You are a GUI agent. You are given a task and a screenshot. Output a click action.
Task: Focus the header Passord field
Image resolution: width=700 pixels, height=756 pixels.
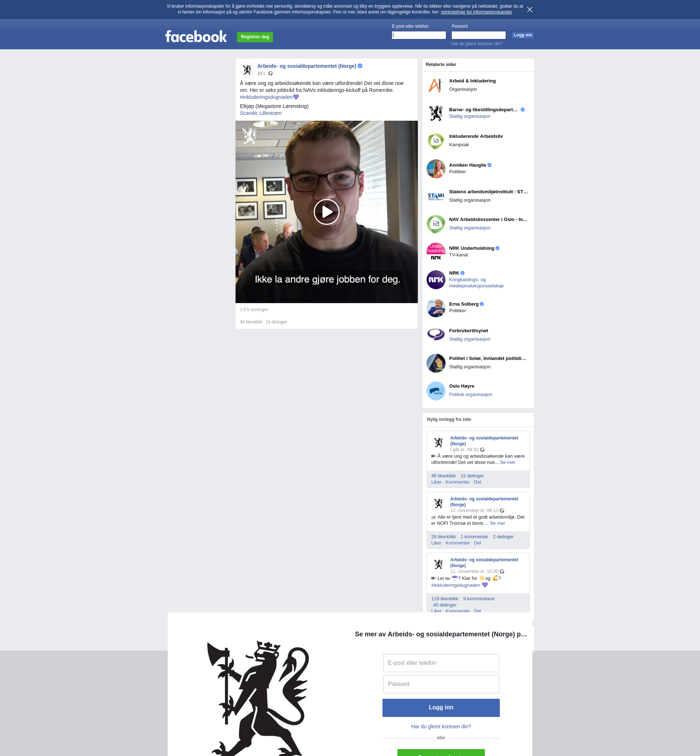coord(478,35)
